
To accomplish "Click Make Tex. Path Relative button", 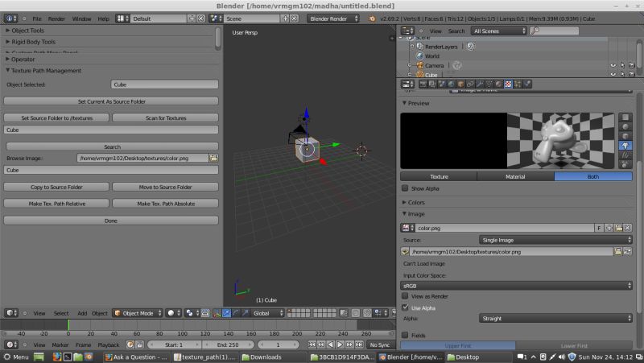I will tap(56, 204).
